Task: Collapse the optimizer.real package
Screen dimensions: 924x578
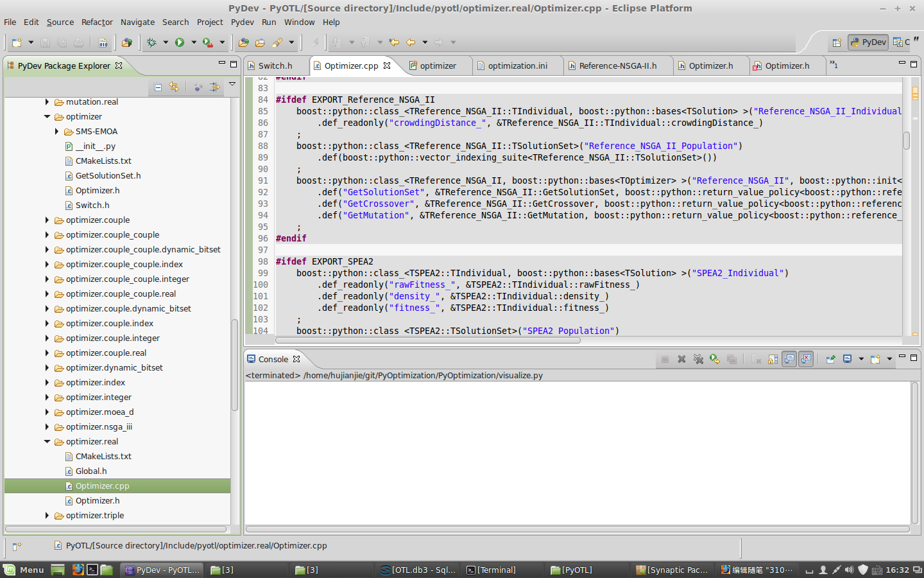Action: point(47,442)
